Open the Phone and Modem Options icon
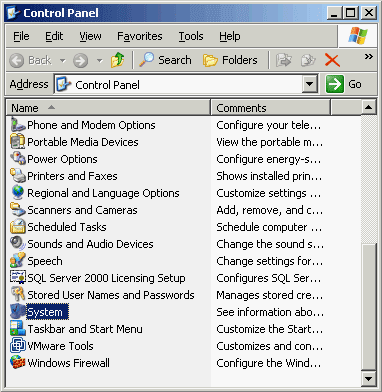 click(x=18, y=125)
